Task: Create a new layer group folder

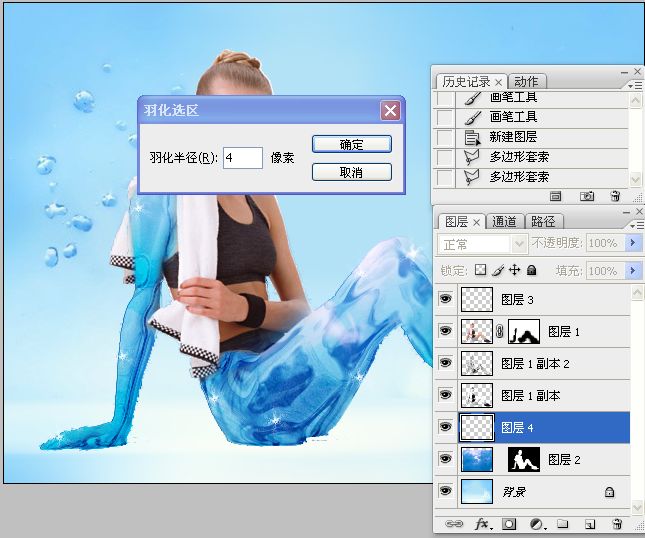Action: [562, 523]
